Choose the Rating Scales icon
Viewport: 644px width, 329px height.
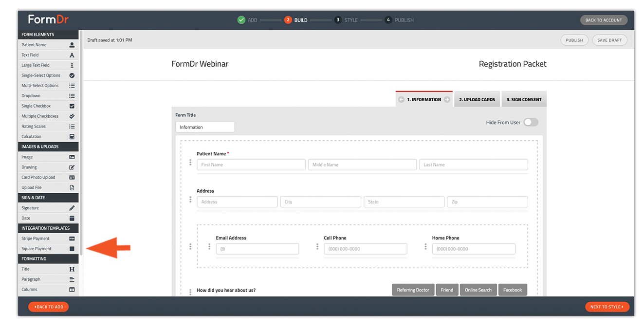coord(72,127)
